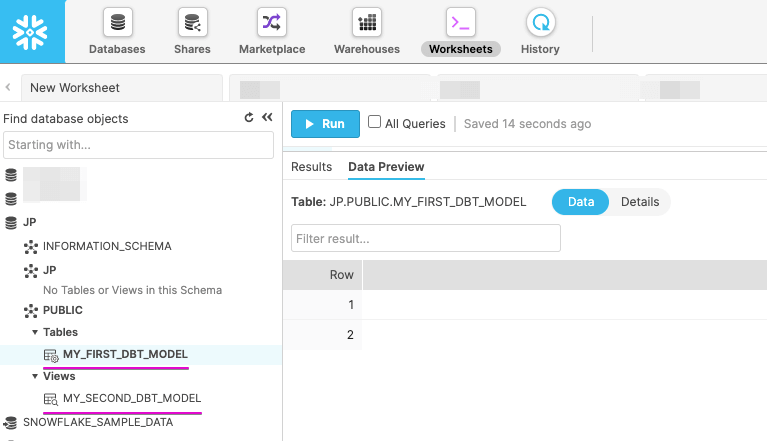
Task: Open the Warehouses page
Action: click(366, 32)
